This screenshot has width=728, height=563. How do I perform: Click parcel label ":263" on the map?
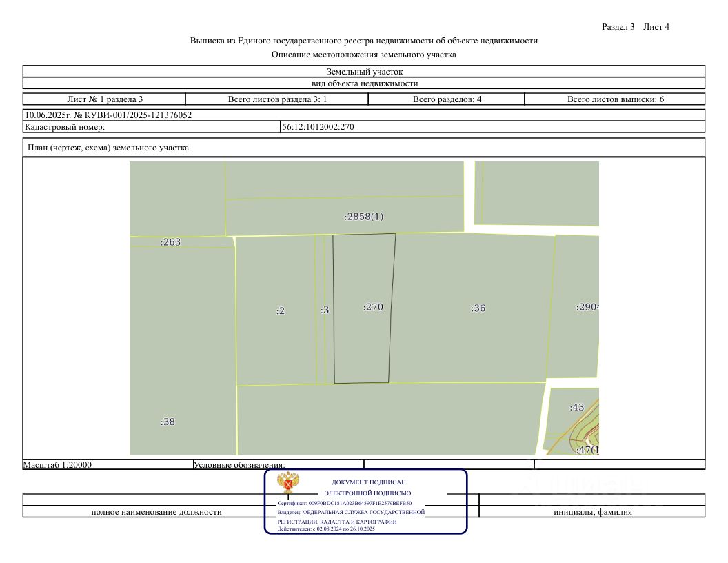(170, 242)
